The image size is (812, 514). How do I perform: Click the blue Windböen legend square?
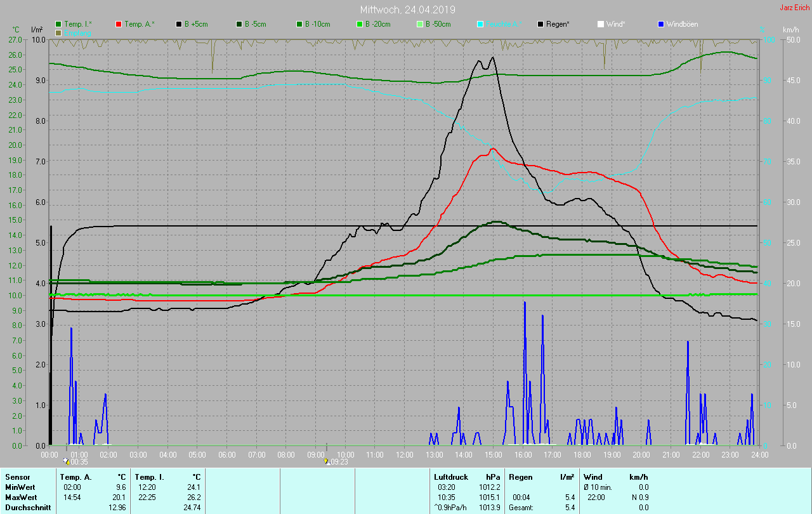[x=661, y=24]
